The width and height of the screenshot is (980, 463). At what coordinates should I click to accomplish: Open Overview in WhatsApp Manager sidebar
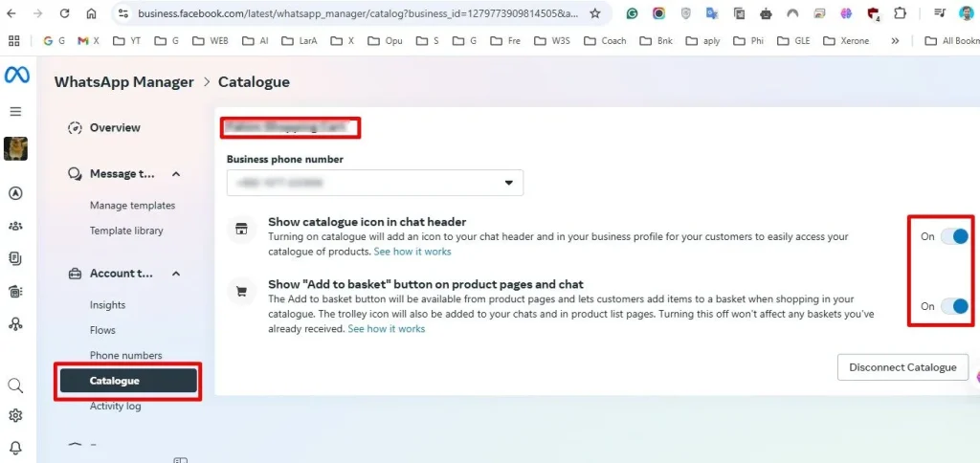point(115,127)
